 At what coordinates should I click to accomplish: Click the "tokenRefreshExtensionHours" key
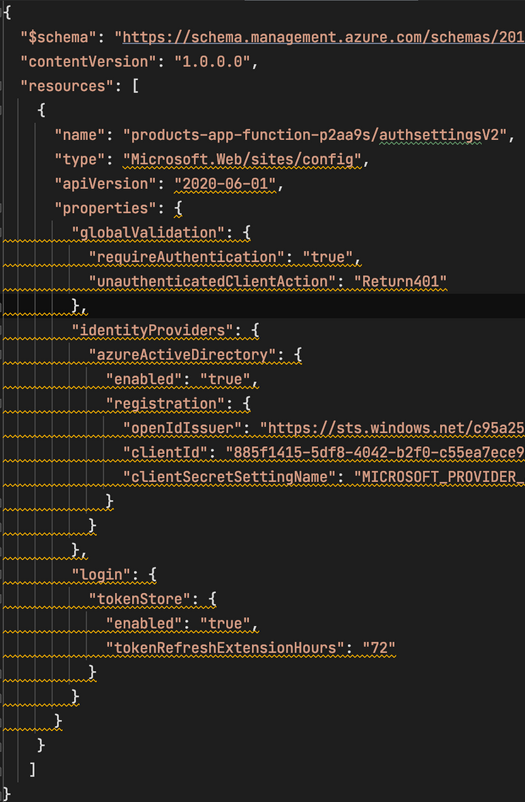(225, 648)
